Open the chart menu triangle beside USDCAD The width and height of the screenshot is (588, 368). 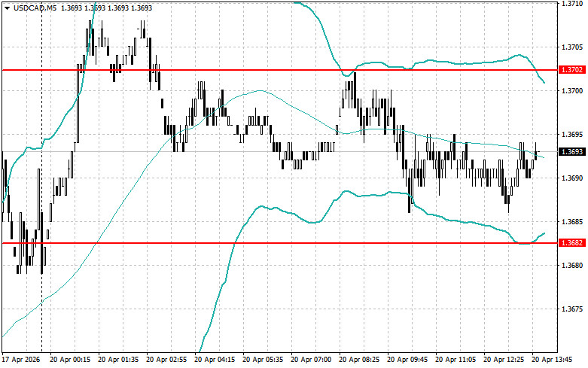coord(7,8)
